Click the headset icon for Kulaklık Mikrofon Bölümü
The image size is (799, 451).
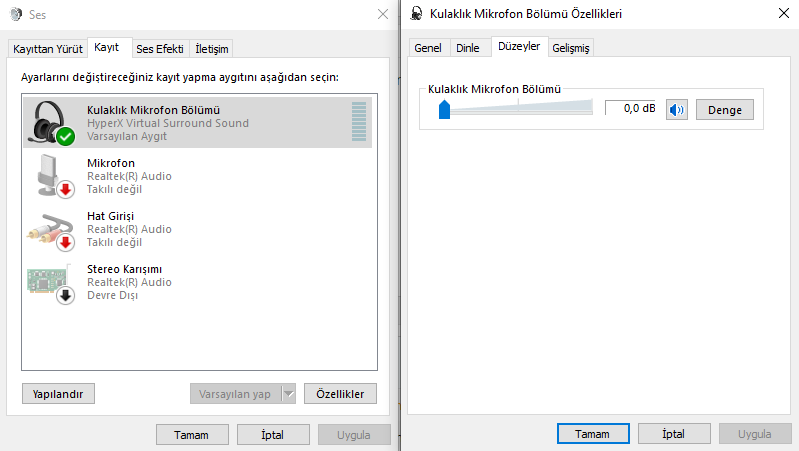pos(52,122)
